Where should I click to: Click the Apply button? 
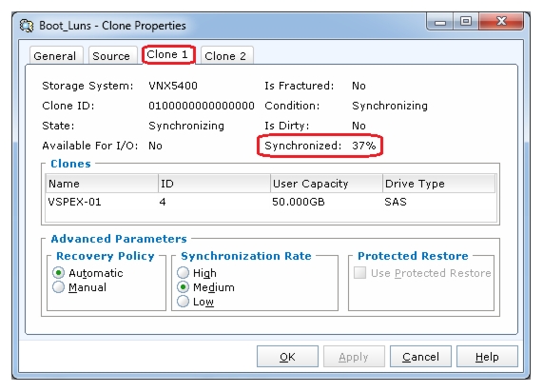pos(354,356)
